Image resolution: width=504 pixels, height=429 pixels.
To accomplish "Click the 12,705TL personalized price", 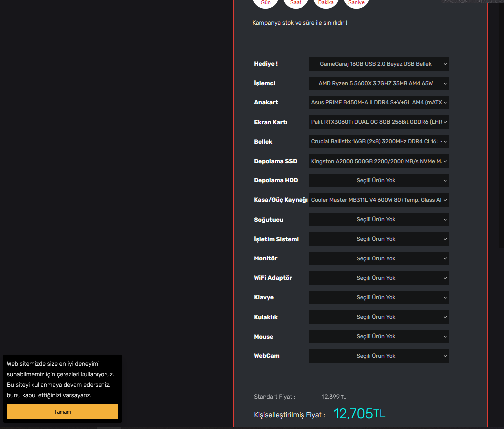I will pos(359,413).
